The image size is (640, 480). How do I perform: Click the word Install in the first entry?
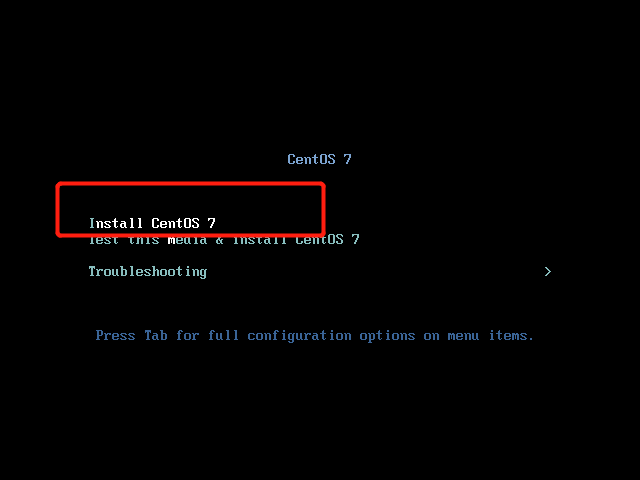coord(116,223)
